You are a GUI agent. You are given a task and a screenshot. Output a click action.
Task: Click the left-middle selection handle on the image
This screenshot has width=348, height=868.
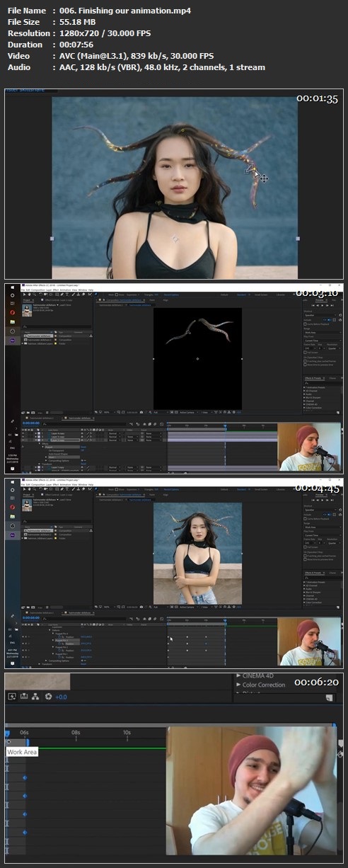tap(52, 239)
